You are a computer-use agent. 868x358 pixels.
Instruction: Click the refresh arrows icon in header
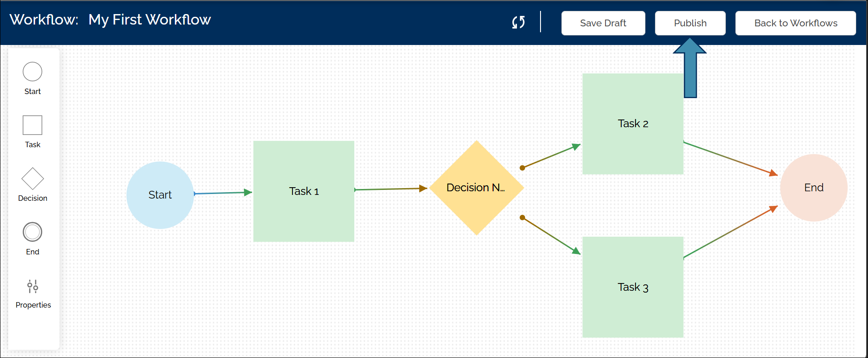(x=518, y=22)
